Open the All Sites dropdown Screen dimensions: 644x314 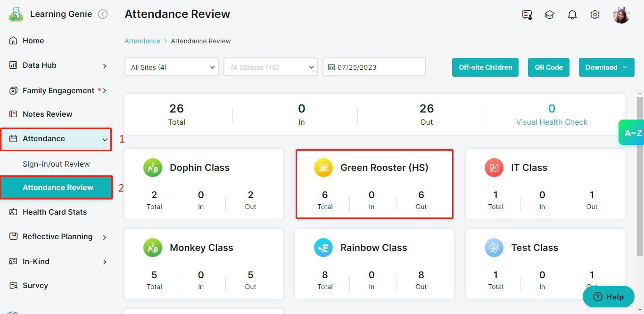[172, 67]
